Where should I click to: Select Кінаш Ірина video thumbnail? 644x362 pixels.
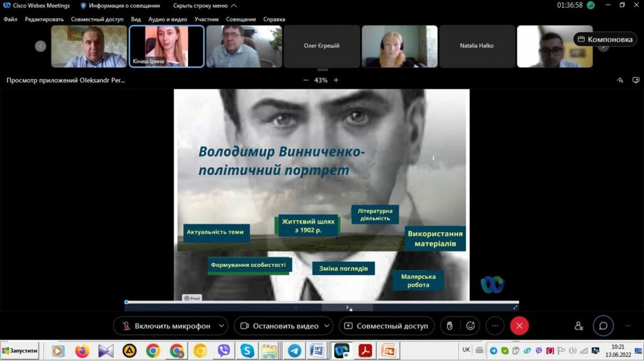coord(167,47)
